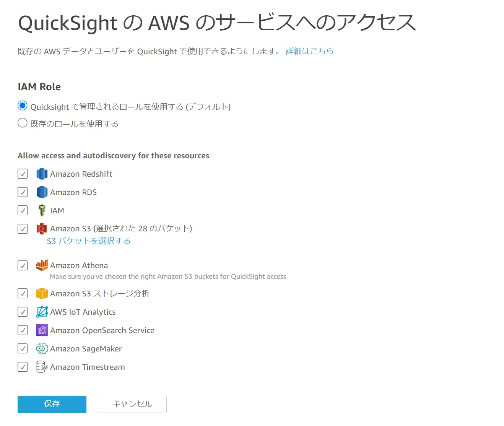
Task: Uncheck the Amazon RDS checkbox
Action: pyautogui.click(x=23, y=192)
